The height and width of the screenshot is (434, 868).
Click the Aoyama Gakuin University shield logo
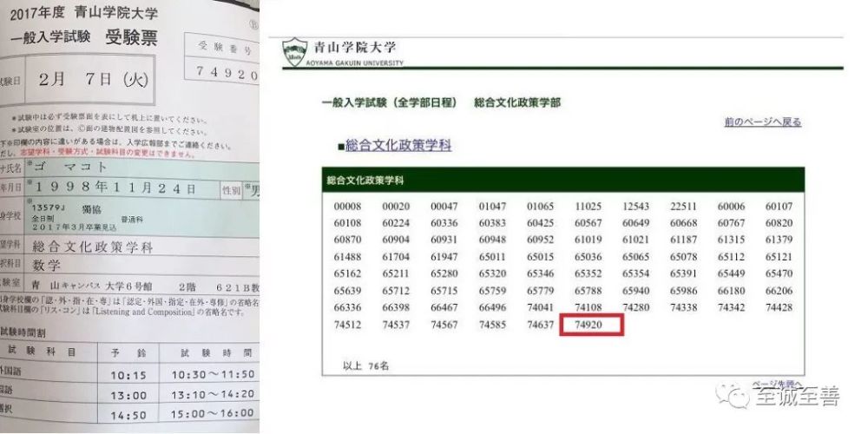click(294, 52)
